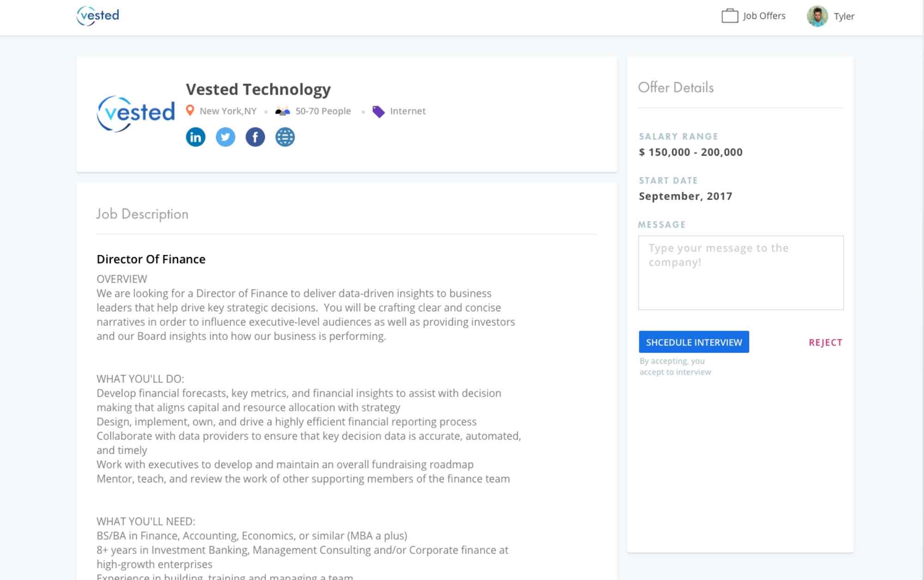Open Vested's LinkedIn page icon

pyautogui.click(x=195, y=137)
